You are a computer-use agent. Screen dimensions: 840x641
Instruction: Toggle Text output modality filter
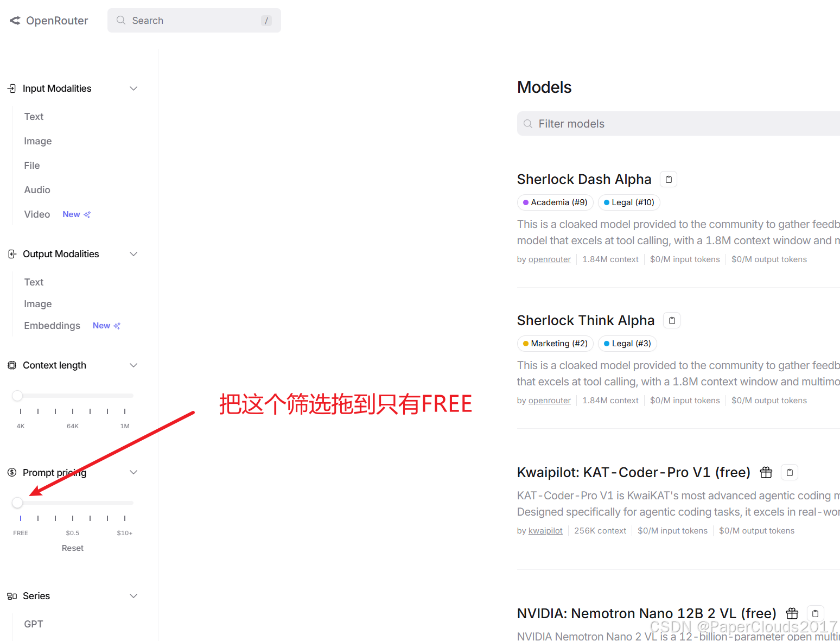point(34,282)
